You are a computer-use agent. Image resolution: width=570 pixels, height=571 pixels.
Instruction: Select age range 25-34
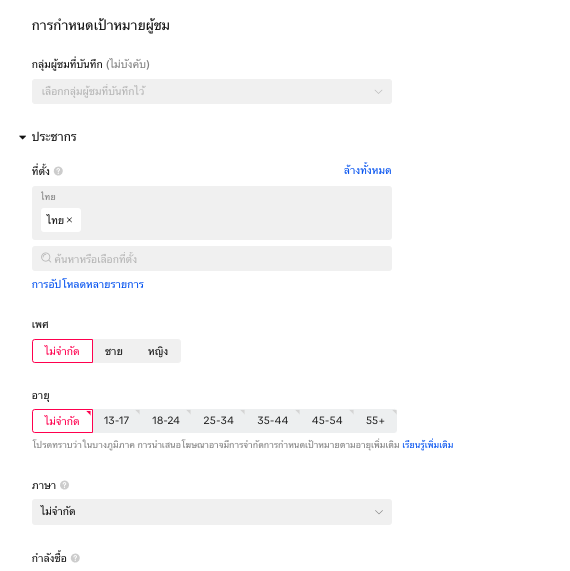click(218, 421)
